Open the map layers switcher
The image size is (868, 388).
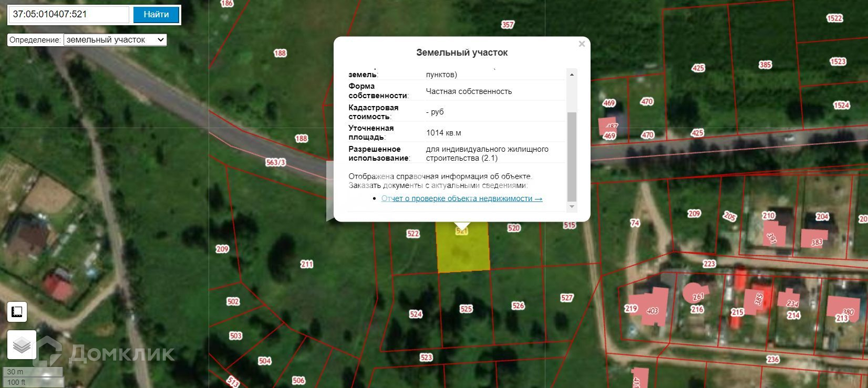(22, 345)
